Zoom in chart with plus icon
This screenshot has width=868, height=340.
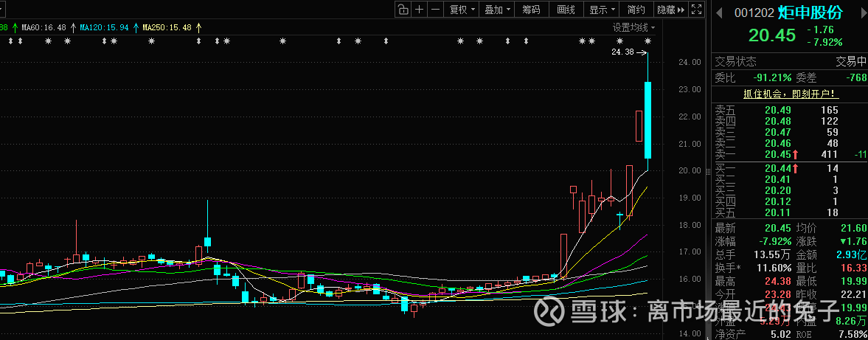point(419,9)
